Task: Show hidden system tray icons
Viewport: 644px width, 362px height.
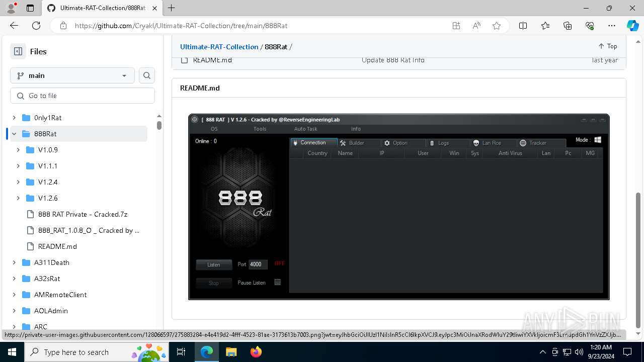Action: point(542,352)
